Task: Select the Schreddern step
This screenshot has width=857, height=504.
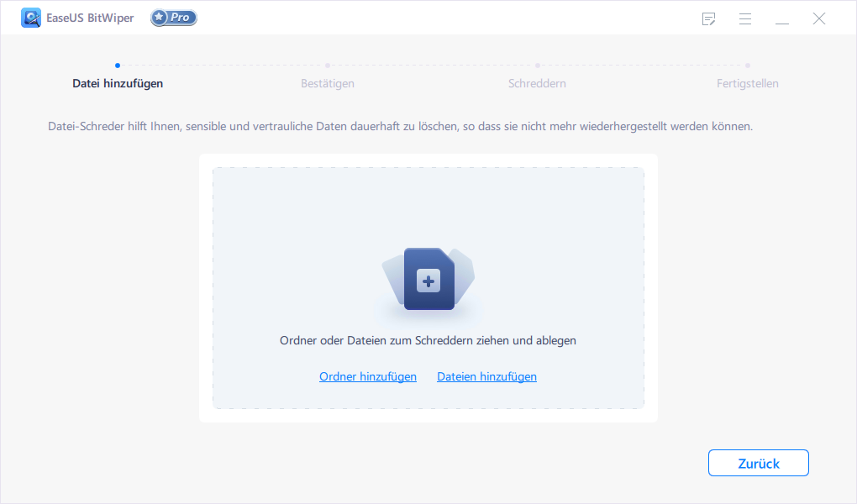Action: coord(537,83)
